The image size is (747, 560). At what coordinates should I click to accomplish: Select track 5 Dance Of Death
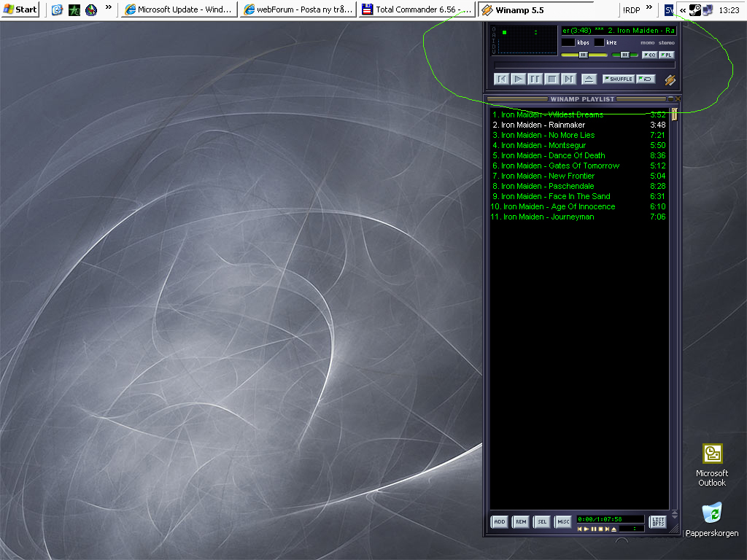pos(578,156)
